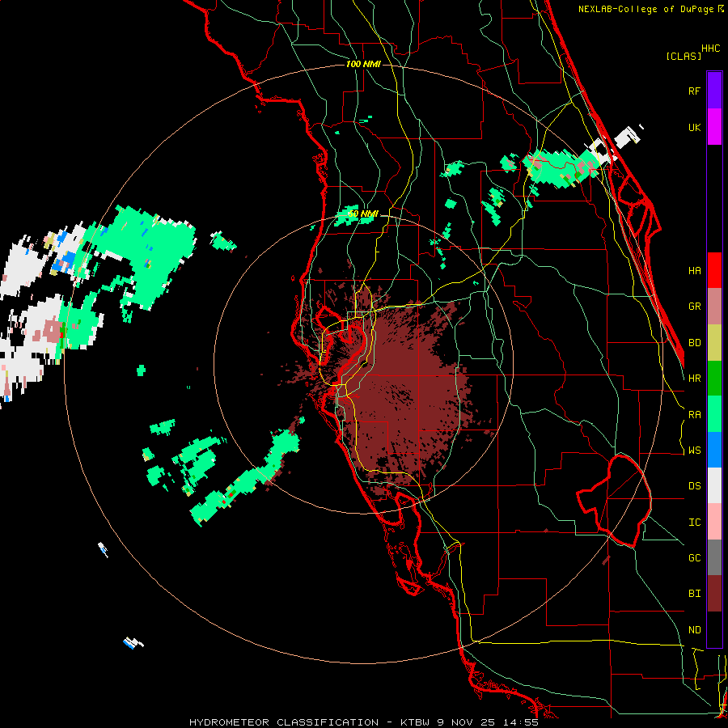Click the NEXLAB-College of DuPage header text

(645, 9)
